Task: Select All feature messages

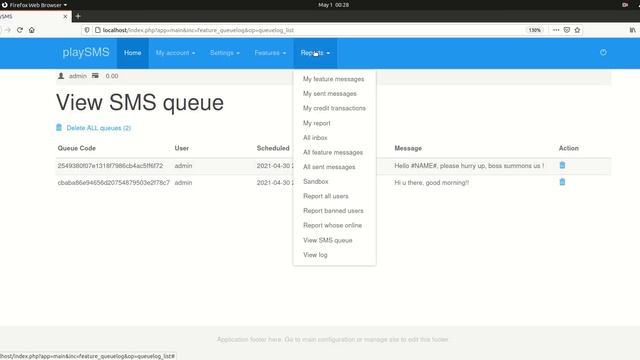Action: click(333, 152)
